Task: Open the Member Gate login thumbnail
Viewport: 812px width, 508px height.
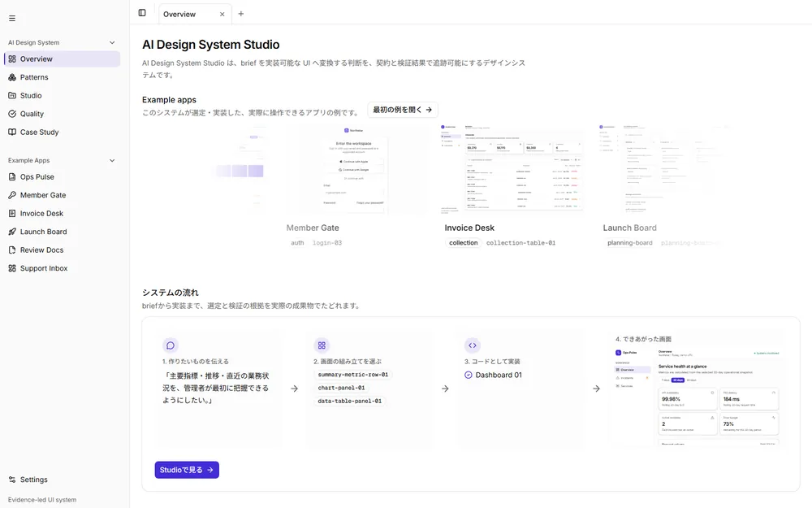Action: coord(354,170)
